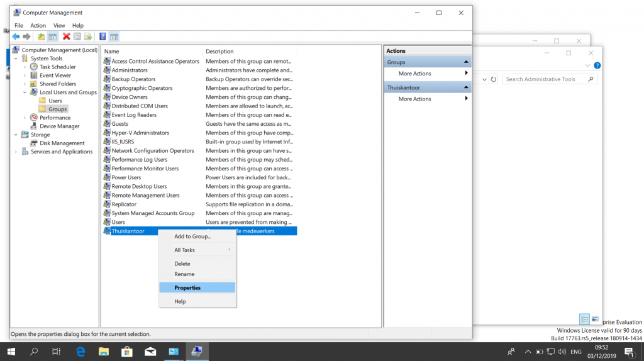
Task: Click refresh button in background Explorer window
Action: (493, 79)
